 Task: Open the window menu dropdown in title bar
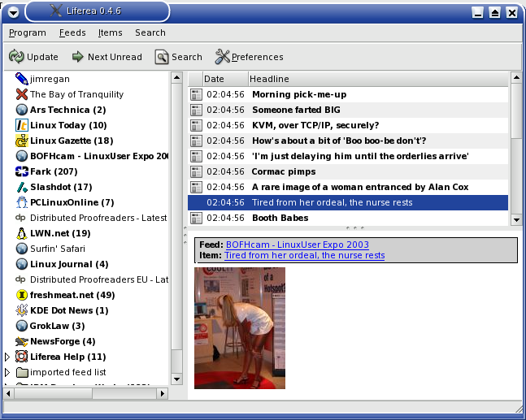tap(13, 12)
